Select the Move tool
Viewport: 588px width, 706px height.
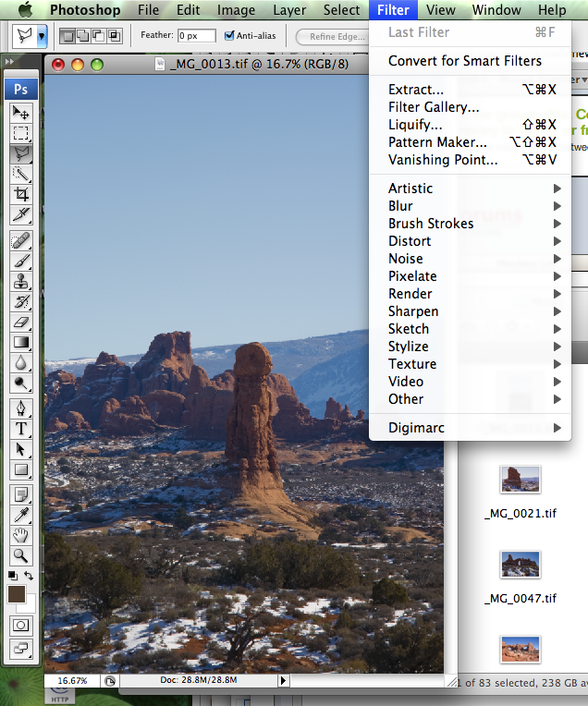pos(20,113)
